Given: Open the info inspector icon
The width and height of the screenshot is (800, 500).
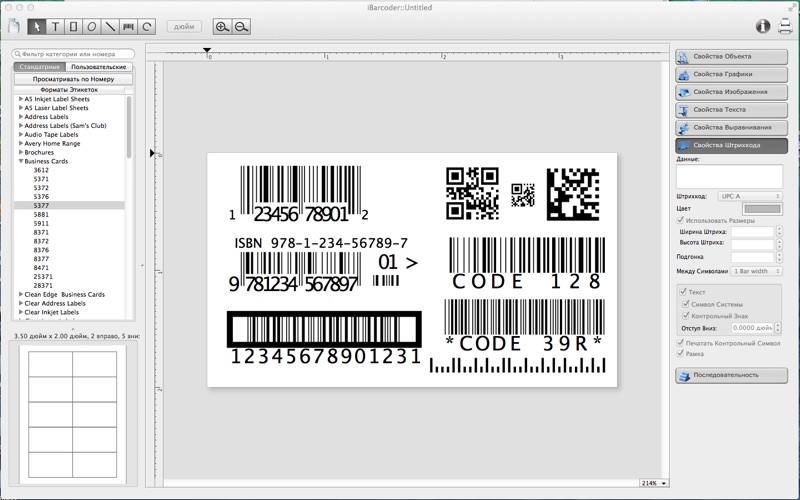Looking at the screenshot, I should [x=763, y=26].
